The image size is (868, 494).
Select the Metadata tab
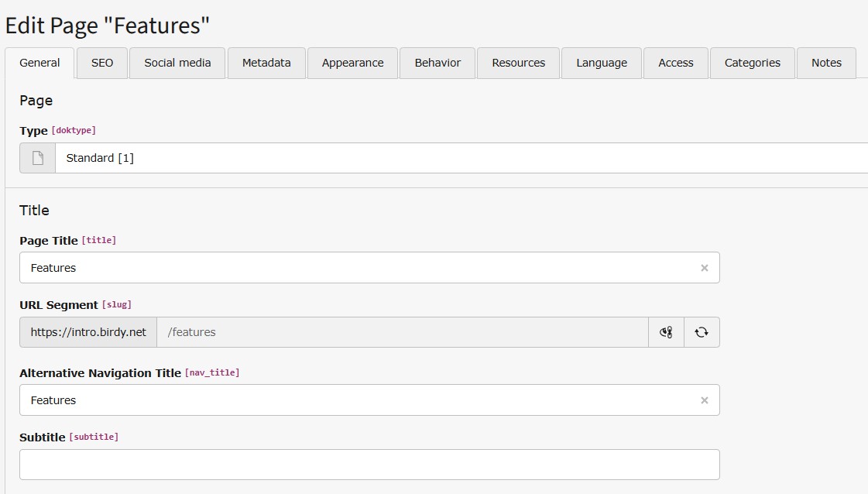[266, 63]
